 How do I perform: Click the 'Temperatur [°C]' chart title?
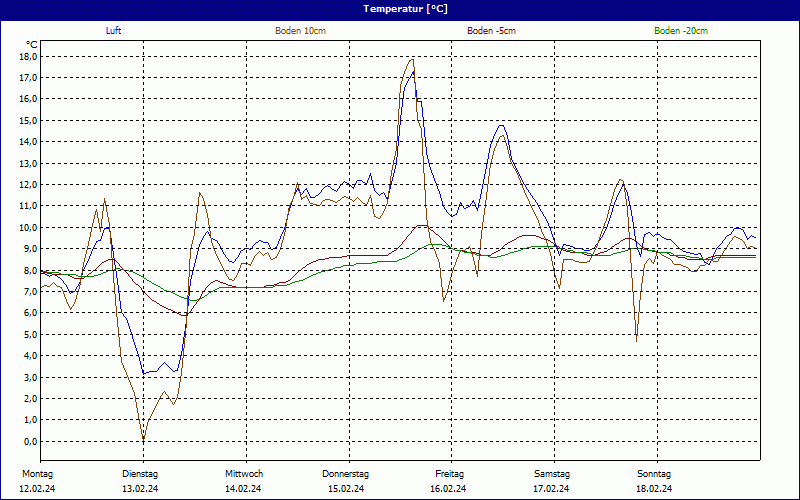tap(406, 9)
